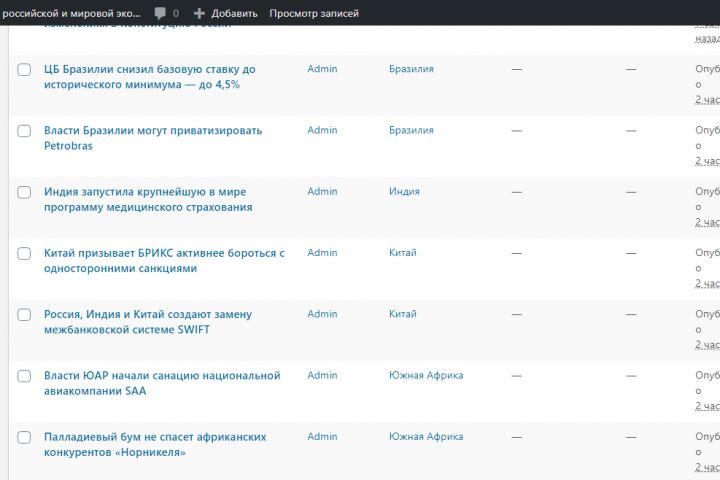Select checkbox for Китай призывает БРИКС post
This screenshot has width=720, height=480.
[24, 253]
